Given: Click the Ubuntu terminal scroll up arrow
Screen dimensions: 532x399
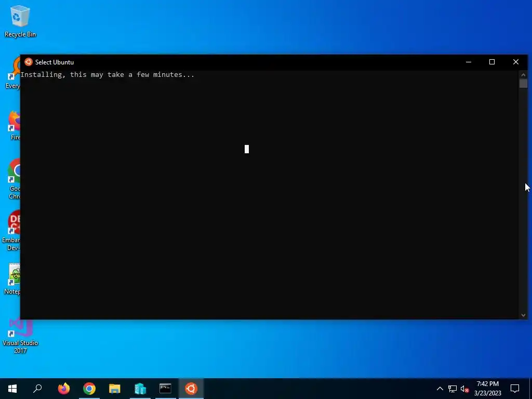Looking at the screenshot, I should point(523,75).
